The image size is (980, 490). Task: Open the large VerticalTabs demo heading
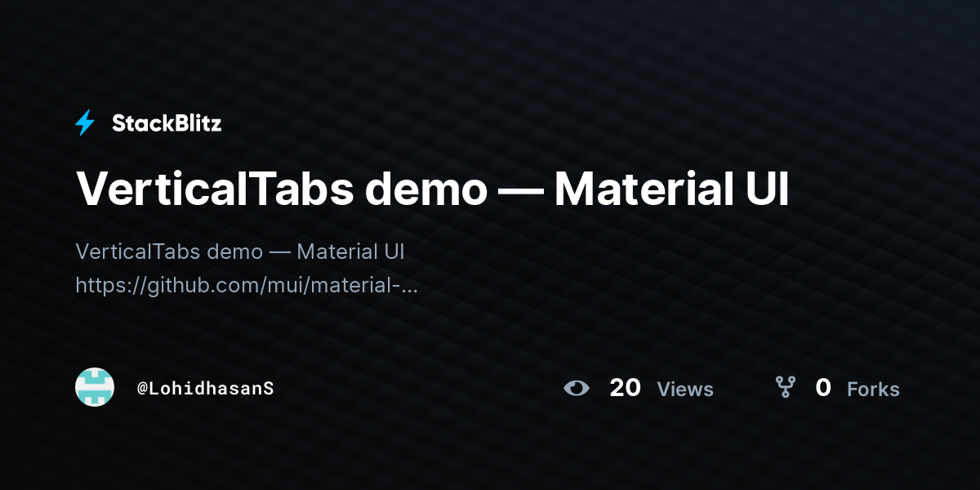click(433, 189)
